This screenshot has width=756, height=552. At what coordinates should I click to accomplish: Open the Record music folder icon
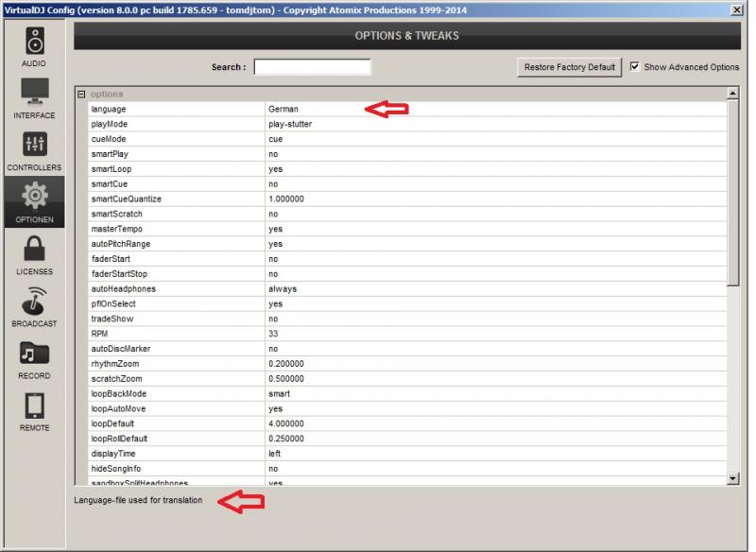(35, 353)
